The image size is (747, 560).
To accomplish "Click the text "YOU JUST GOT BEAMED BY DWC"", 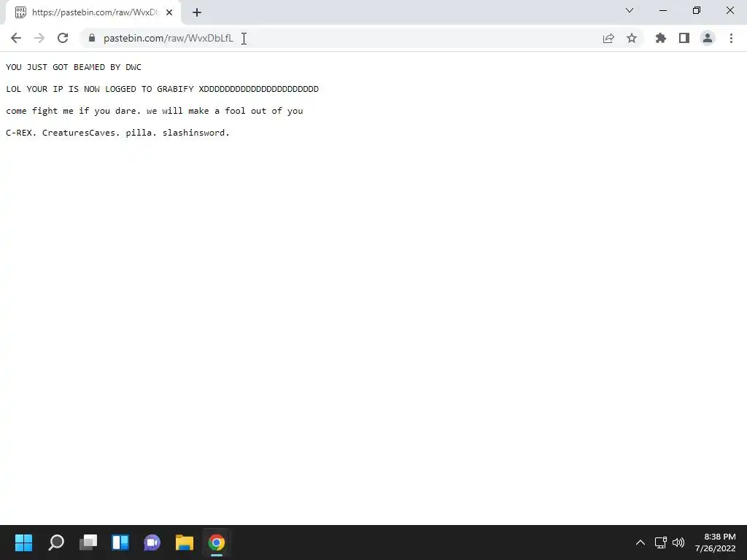I will 74,67.
